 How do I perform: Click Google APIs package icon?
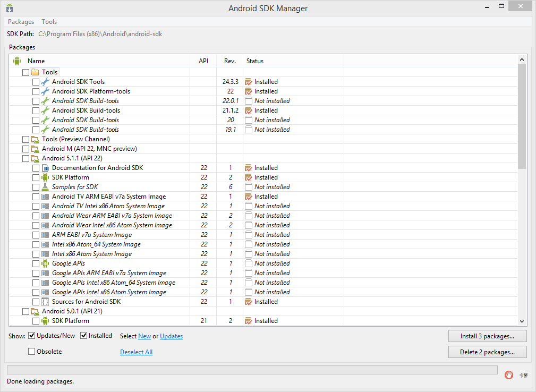(x=45, y=263)
